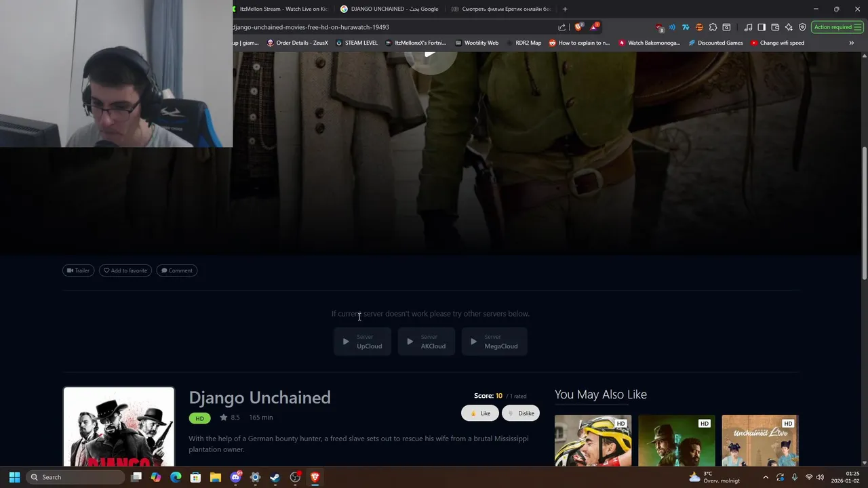
Task: Open the Watch Bakemonoga... bookmark
Action: 649,43
